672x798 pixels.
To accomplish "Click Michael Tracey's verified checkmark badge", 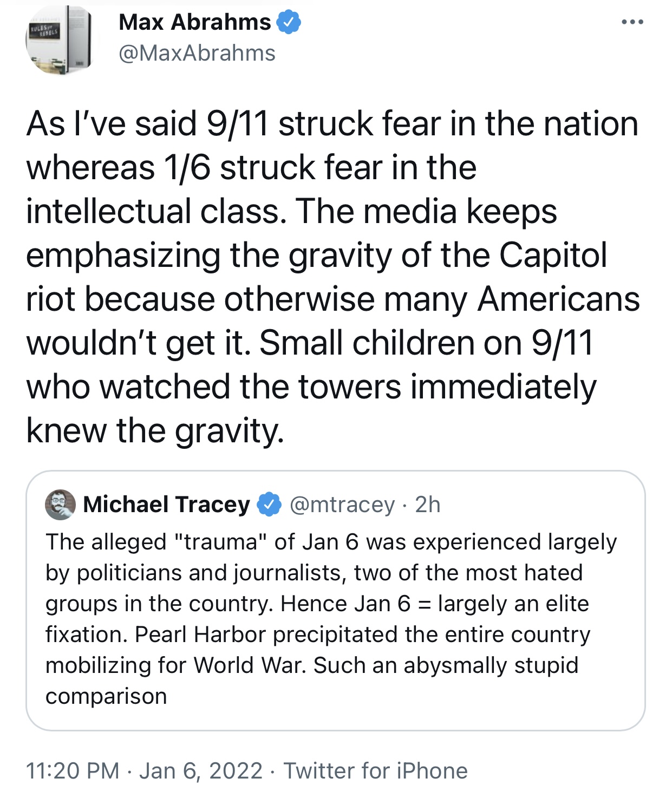I will [269, 505].
